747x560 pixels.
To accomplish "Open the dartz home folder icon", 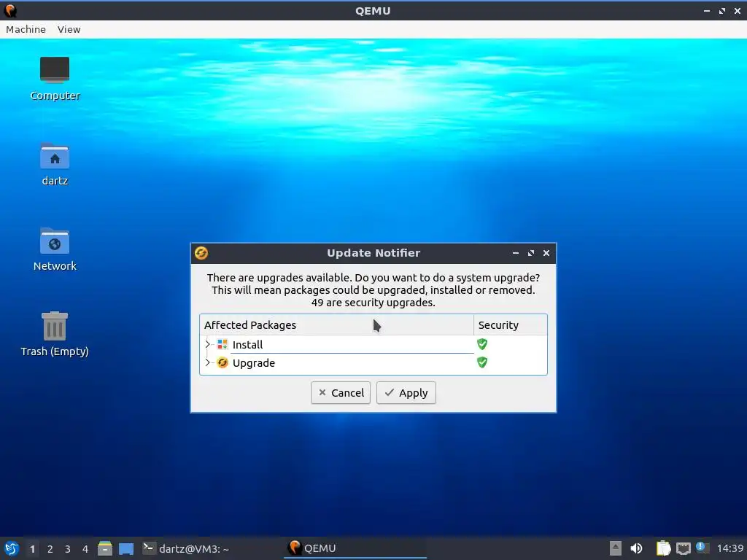I will [x=55, y=164].
